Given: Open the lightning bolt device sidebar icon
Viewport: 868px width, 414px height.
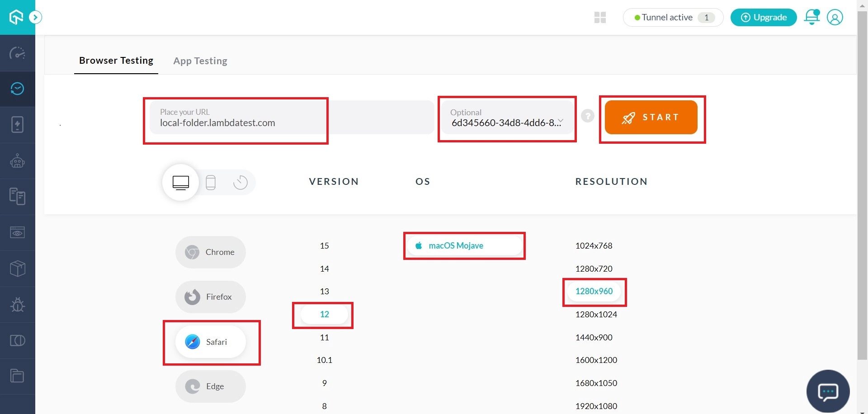Looking at the screenshot, I should pyautogui.click(x=17, y=125).
